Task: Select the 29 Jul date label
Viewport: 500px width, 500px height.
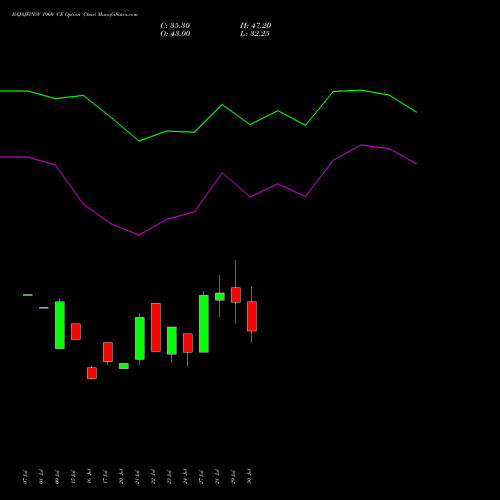Action: click(233, 477)
